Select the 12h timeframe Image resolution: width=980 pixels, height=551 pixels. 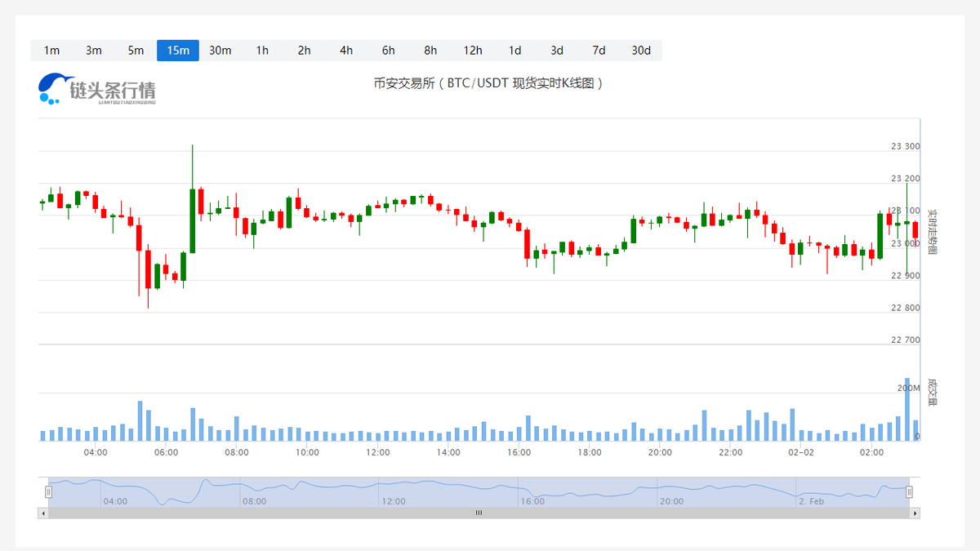(473, 50)
